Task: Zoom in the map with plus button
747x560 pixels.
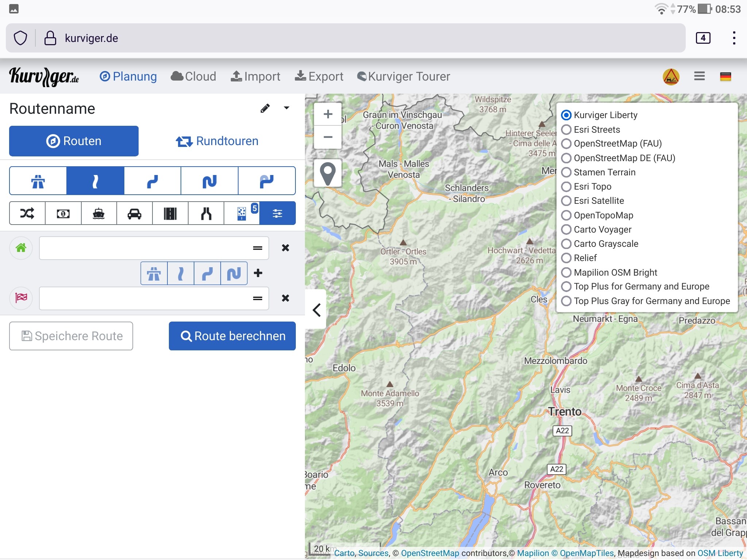Action: pos(328,114)
